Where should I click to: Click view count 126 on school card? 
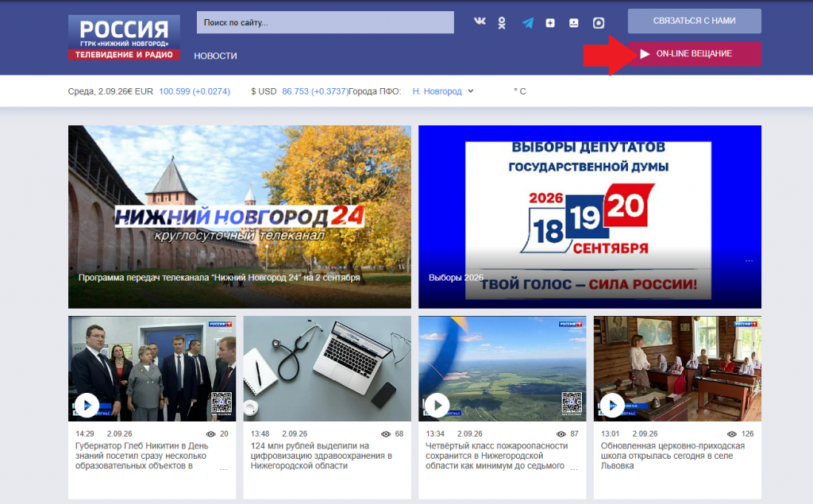tap(747, 433)
